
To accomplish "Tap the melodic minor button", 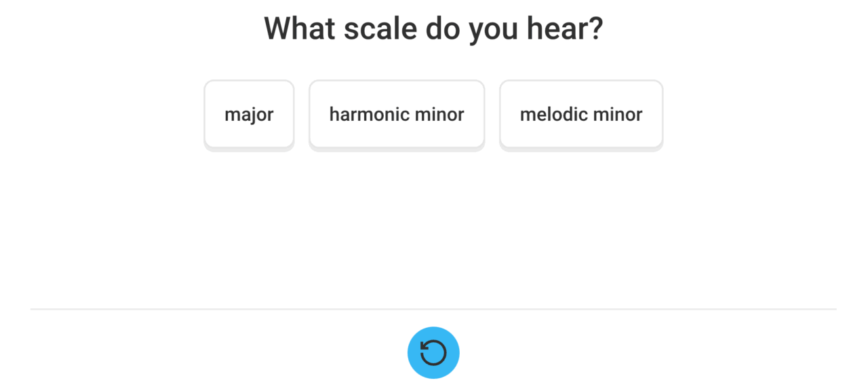I will coord(581,114).
